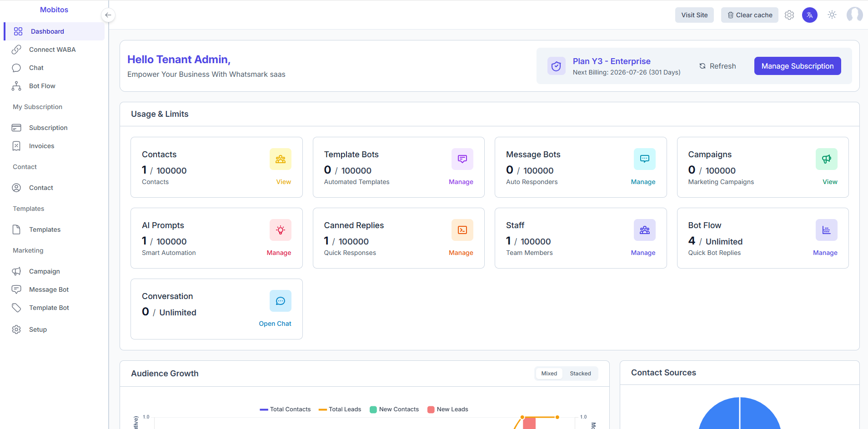Select Bot Flow in the sidebar
868x429 pixels.
[x=42, y=85]
